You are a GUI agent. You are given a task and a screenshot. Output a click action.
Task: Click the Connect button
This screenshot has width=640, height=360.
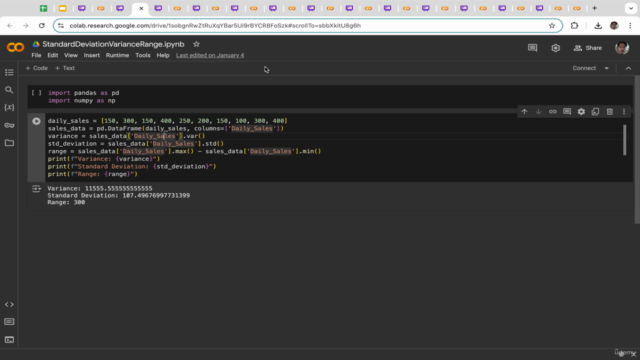(584, 68)
